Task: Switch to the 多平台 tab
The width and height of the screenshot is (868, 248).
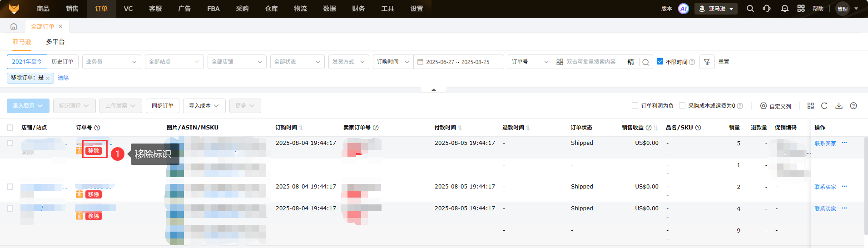Action: [x=55, y=42]
